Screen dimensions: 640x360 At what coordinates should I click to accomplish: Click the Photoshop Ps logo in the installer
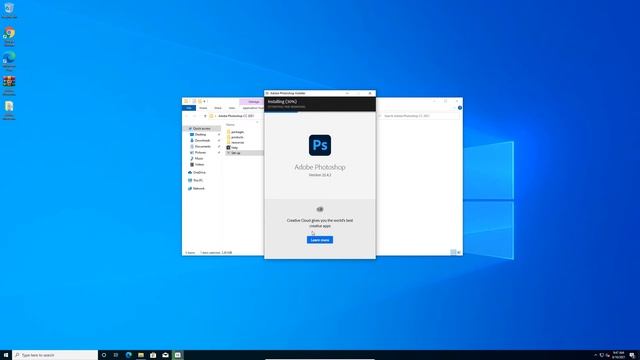[320, 145]
